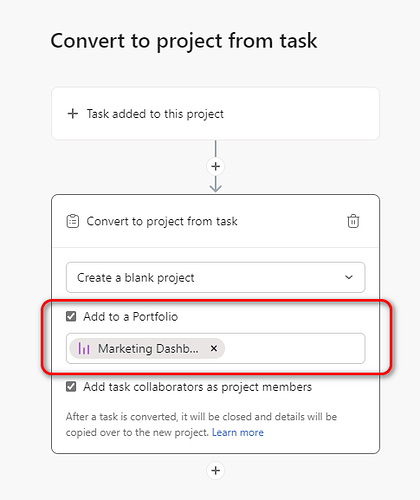Viewport: 420px width, 500px height.
Task: Click the clipboard icon on the Convert card
Action: pyautogui.click(x=73, y=221)
